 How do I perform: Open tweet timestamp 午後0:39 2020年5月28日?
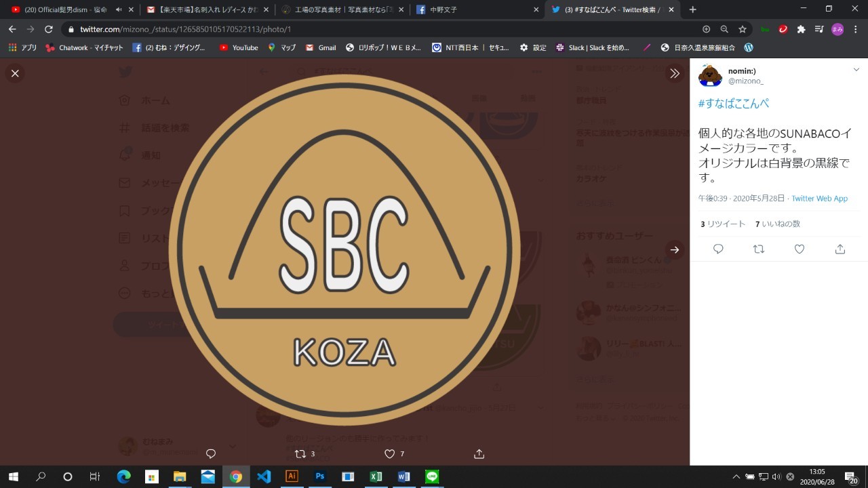point(741,199)
